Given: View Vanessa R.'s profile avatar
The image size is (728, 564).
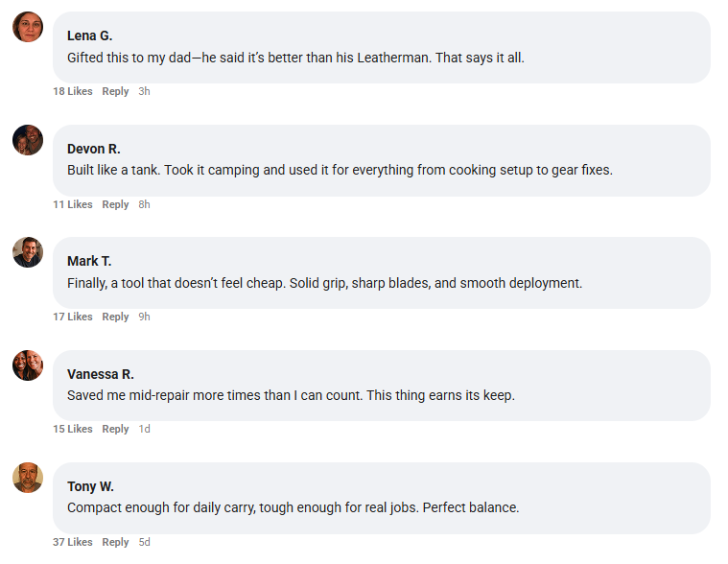Looking at the screenshot, I should click(28, 365).
